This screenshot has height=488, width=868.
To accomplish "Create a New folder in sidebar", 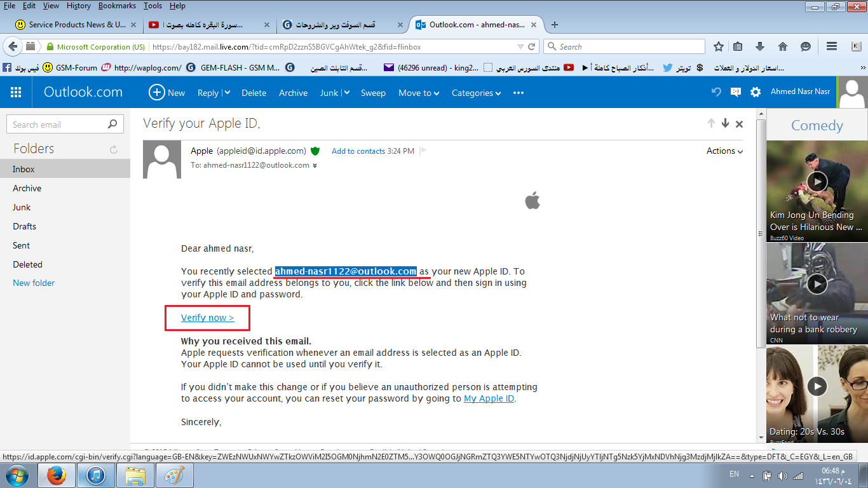I will tap(34, 283).
